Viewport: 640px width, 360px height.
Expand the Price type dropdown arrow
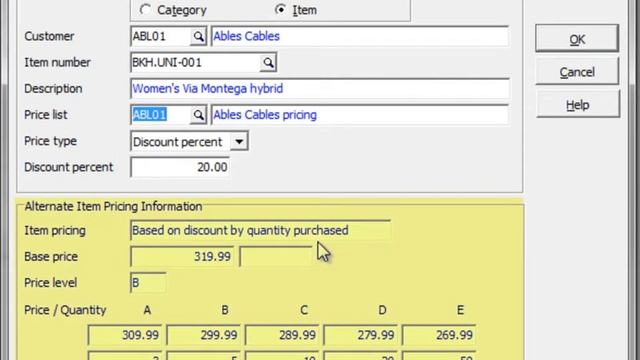(x=239, y=142)
